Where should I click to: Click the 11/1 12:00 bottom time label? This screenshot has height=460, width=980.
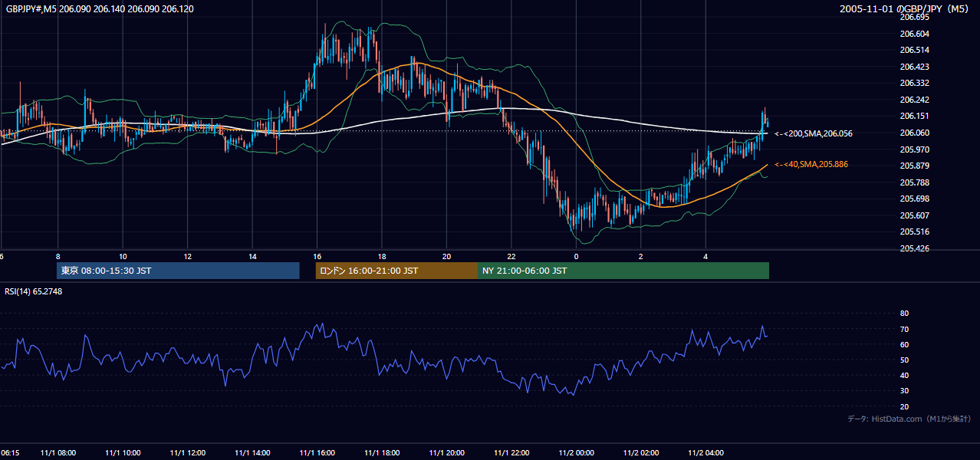tap(188, 453)
